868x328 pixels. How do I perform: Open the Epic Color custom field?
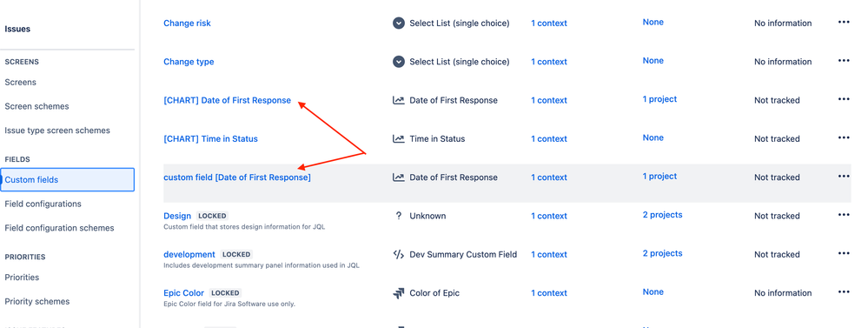point(184,292)
